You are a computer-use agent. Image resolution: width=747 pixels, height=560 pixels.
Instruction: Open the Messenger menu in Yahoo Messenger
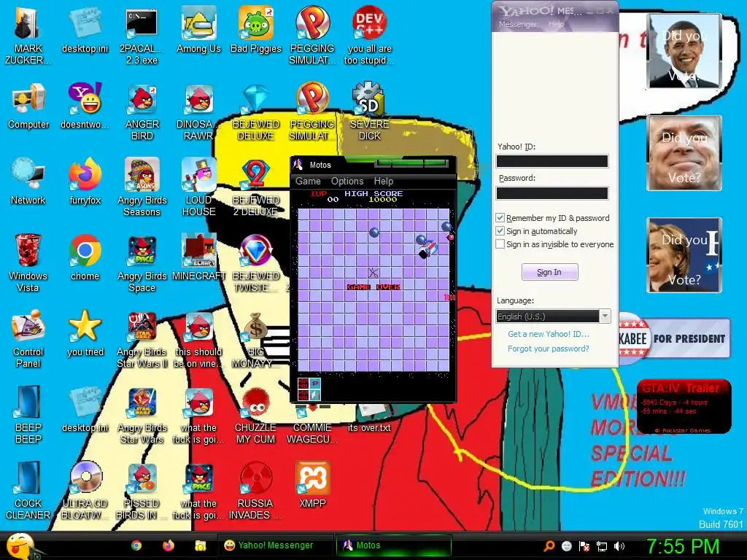click(x=517, y=24)
